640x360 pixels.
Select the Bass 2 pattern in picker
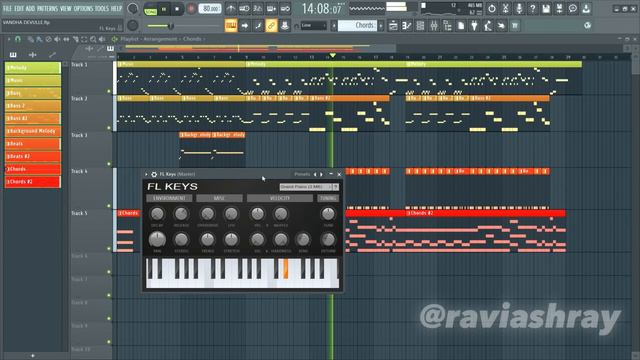pos(33,106)
